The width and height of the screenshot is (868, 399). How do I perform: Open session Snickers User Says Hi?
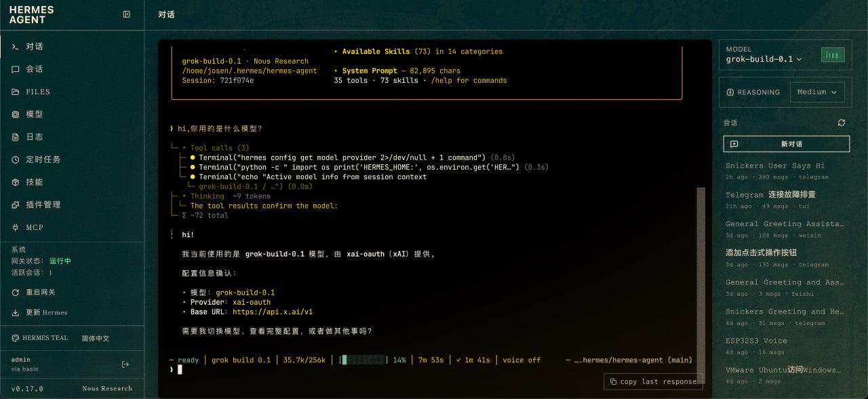[786, 170]
